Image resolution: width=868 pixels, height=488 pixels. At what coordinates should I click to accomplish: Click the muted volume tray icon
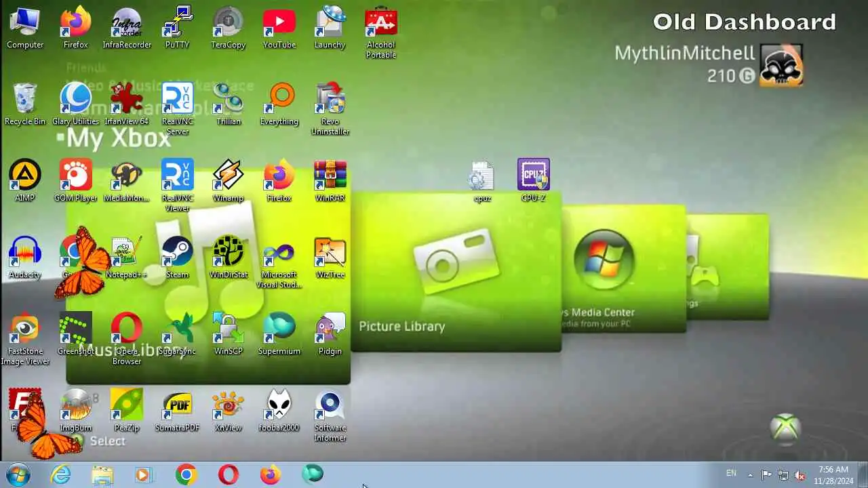(x=800, y=475)
